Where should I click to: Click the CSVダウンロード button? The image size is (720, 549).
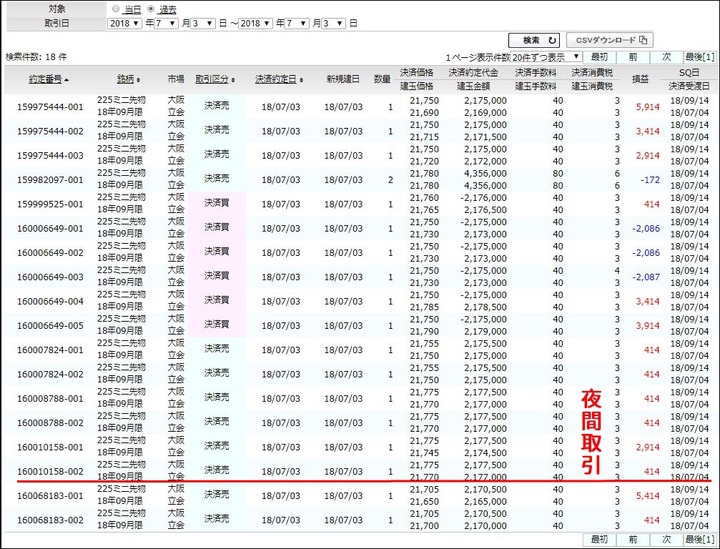tap(610, 40)
